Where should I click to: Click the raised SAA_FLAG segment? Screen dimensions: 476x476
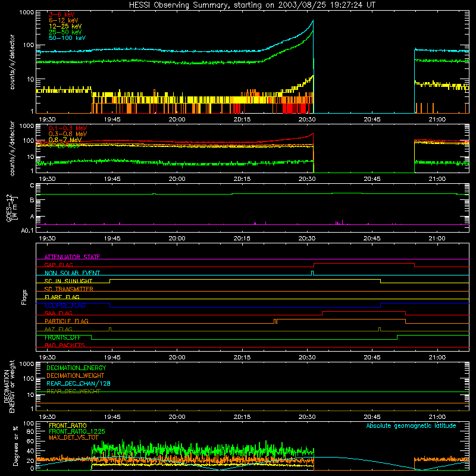coord(364,312)
